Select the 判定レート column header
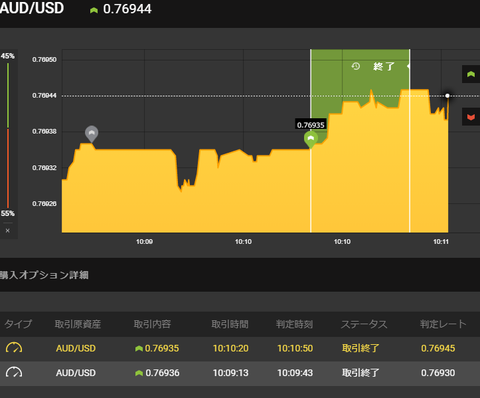The image size is (480, 398). tap(443, 324)
